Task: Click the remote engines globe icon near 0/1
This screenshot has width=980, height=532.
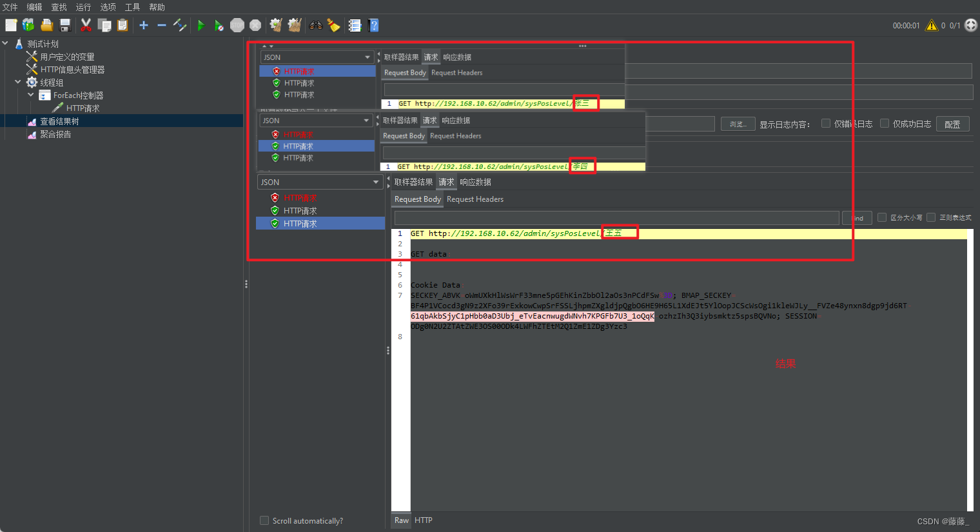Action: 970,25
